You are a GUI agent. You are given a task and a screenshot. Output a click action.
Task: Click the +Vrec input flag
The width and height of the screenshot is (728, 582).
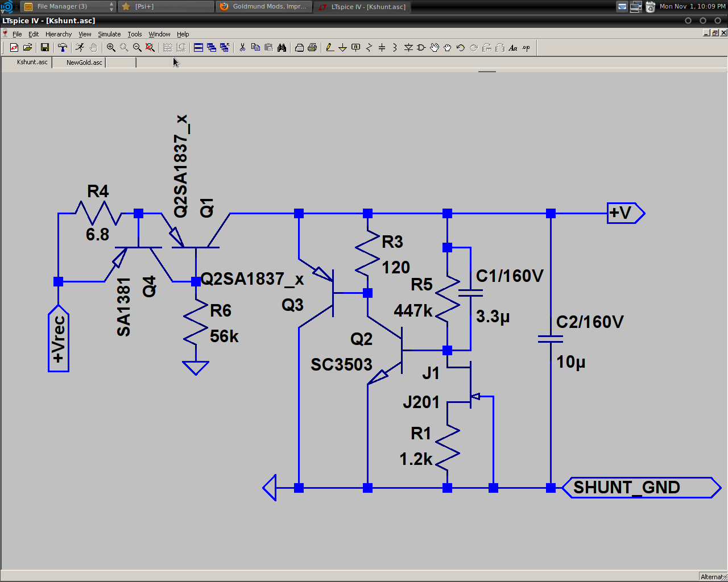tap(59, 339)
